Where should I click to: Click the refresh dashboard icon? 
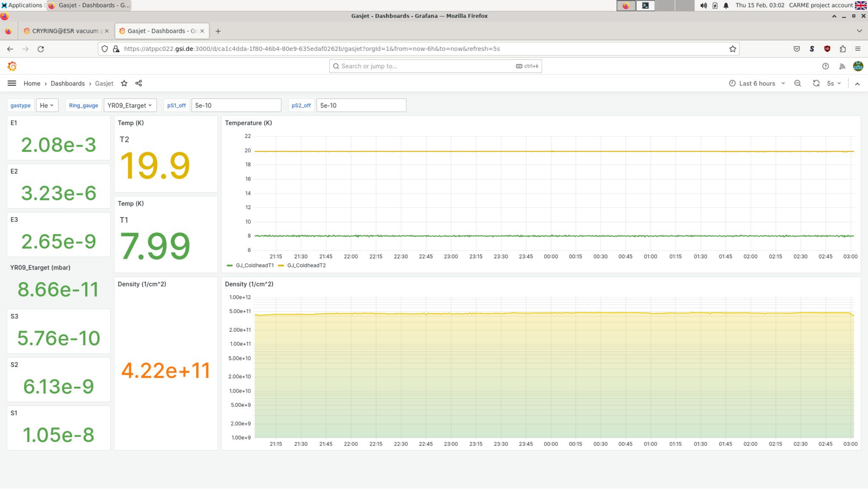(816, 83)
